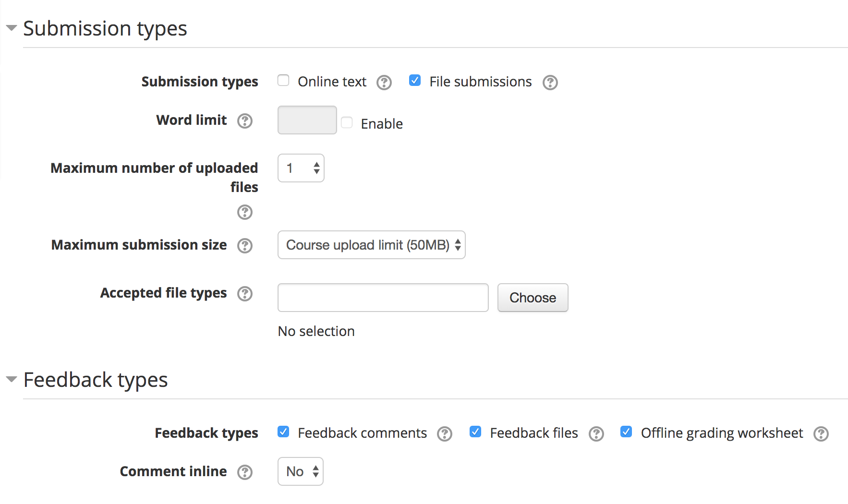Uncheck Feedback comments checkbox

pyautogui.click(x=283, y=432)
